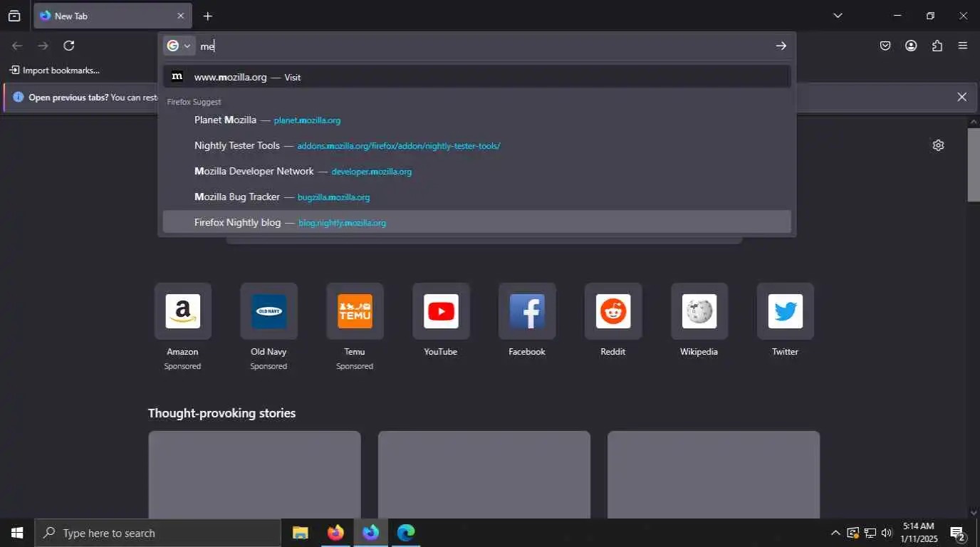Viewport: 980px width, 547px height.
Task: Open Microsoft Edge from taskbar
Action: pos(406,533)
